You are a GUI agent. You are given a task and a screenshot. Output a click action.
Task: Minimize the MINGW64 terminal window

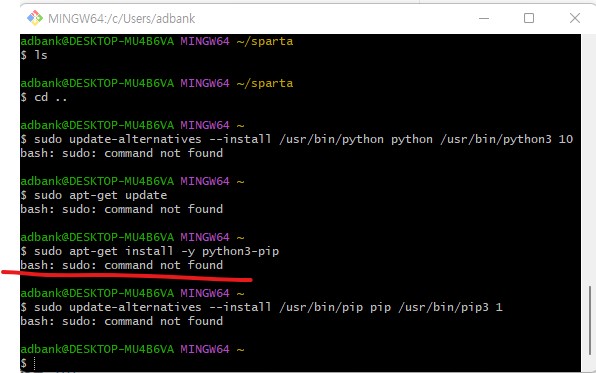pyautogui.click(x=484, y=18)
